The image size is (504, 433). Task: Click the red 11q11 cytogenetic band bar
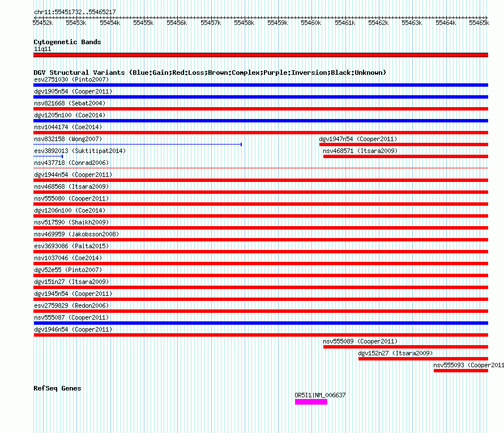[260, 55]
